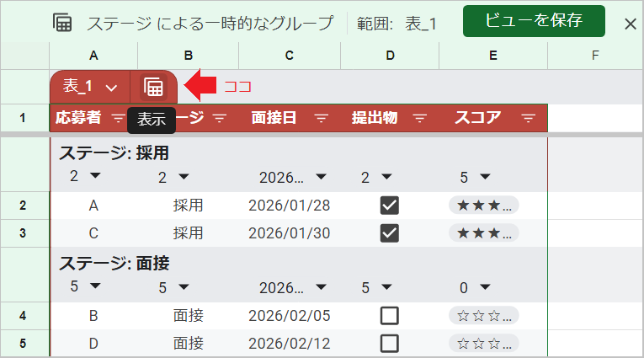This screenshot has width=644, height=358.
Task: Open filter icon on ステージ header
Action: 219,119
